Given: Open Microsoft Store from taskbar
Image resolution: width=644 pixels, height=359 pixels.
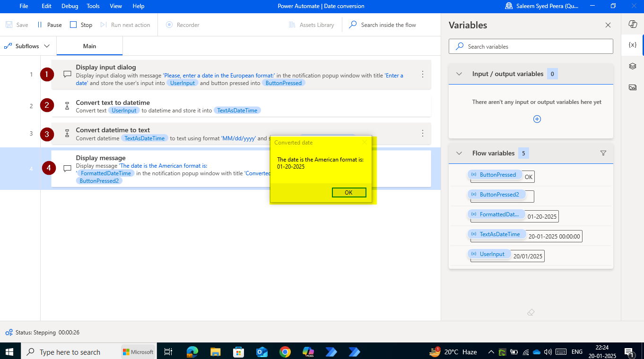Looking at the screenshot, I should 238,351.
